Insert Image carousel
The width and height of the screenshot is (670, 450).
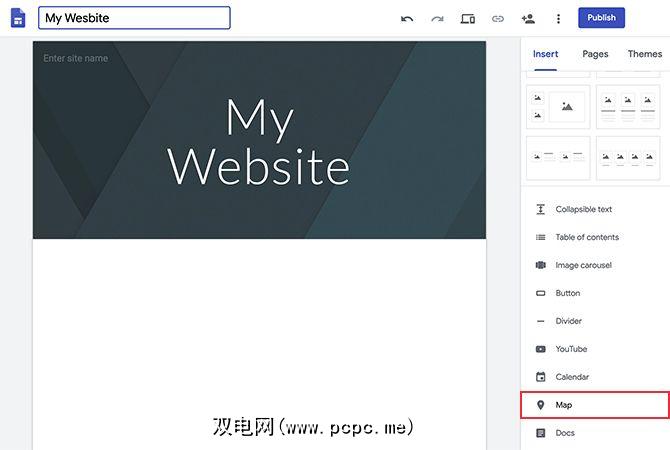[x=595, y=265]
